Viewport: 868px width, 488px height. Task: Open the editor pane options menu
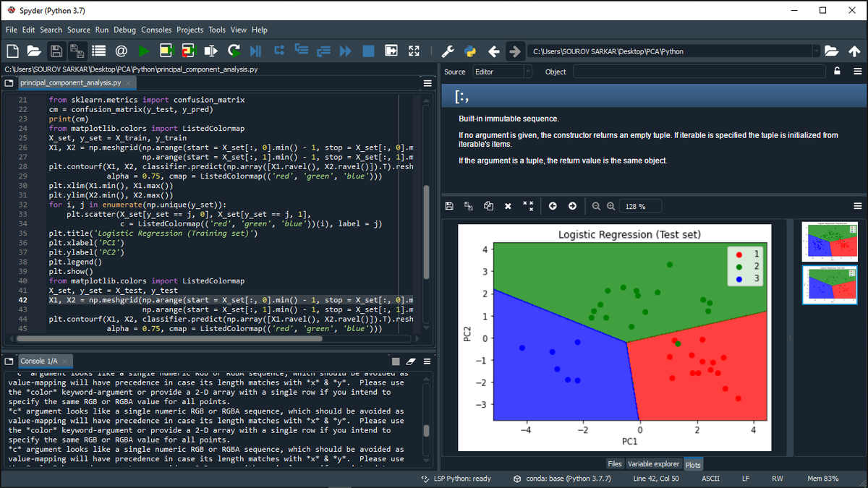[x=427, y=83]
